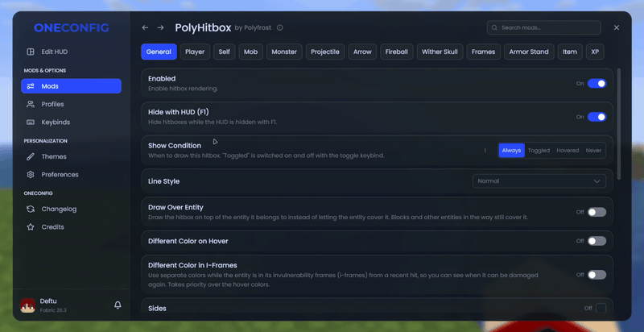This screenshot has width=644, height=332.
Task: Click the PolyHitbox title text
Action: coord(203,27)
